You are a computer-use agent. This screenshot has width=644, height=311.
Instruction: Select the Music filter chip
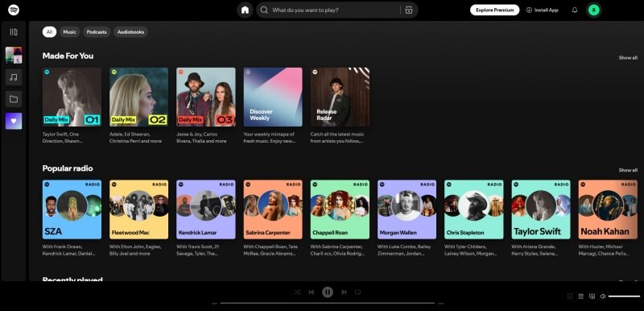tap(69, 32)
